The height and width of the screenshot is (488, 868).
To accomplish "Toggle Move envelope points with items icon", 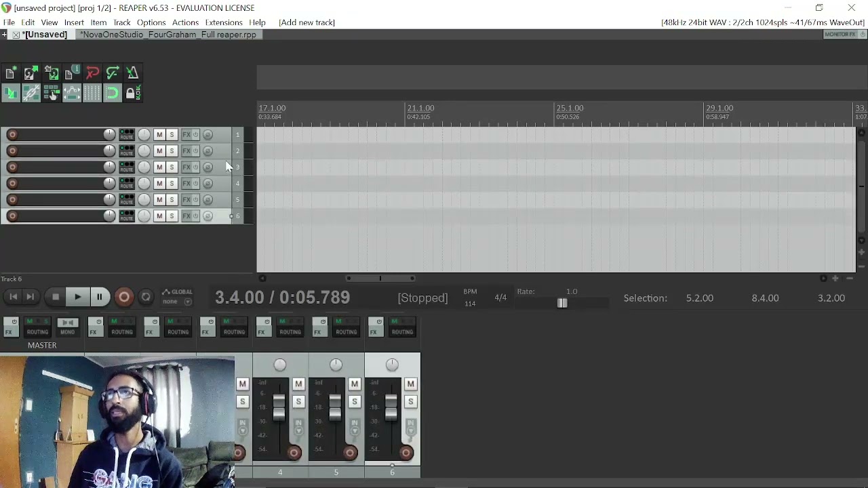I will point(72,94).
